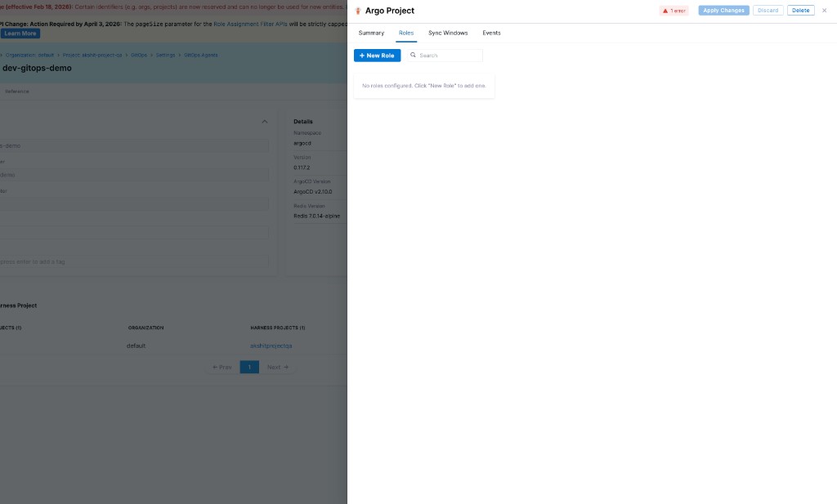Screen dimensions: 837x504
Task: Select page 1 in pagination
Action: pyautogui.click(x=249, y=367)
